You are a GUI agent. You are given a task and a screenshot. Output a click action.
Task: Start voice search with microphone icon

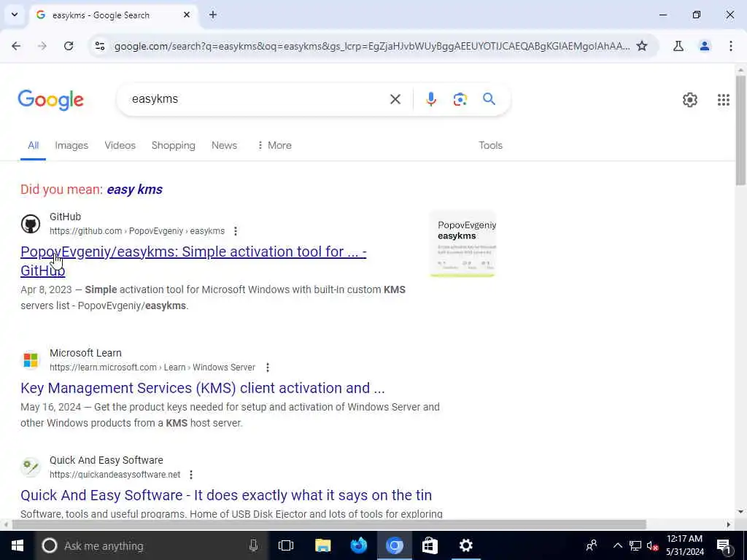coord(430,99)
